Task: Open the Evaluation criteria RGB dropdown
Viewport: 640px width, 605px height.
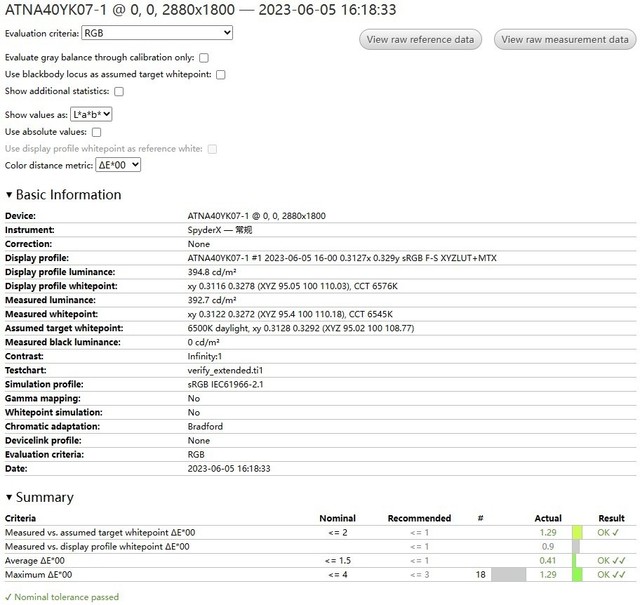Action: [157, 33]
